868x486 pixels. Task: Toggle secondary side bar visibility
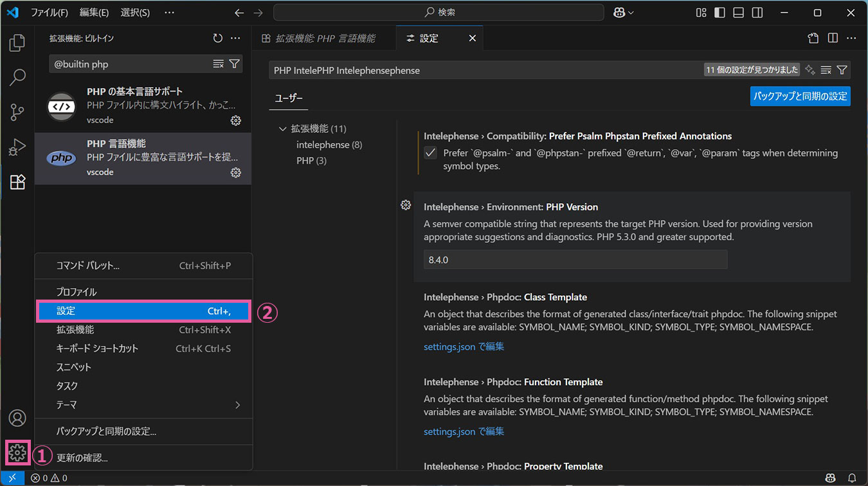(757, 13)
